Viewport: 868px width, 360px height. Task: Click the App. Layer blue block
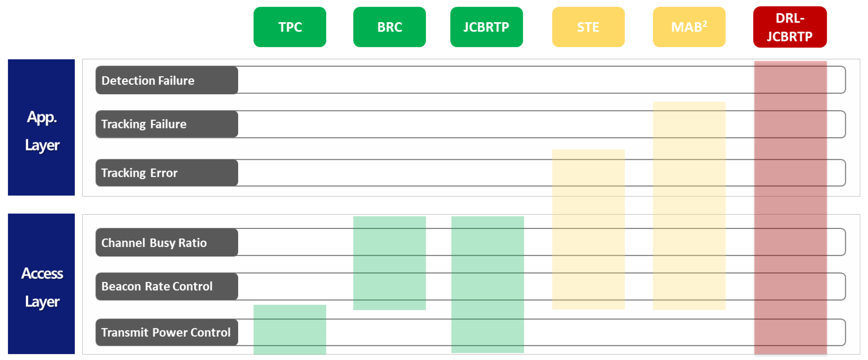coord(41,127)
